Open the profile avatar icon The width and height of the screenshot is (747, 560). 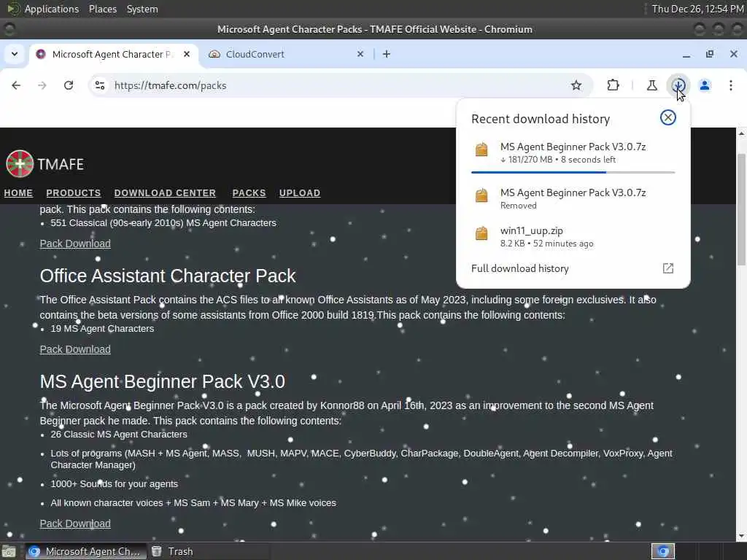click(705, 85)
